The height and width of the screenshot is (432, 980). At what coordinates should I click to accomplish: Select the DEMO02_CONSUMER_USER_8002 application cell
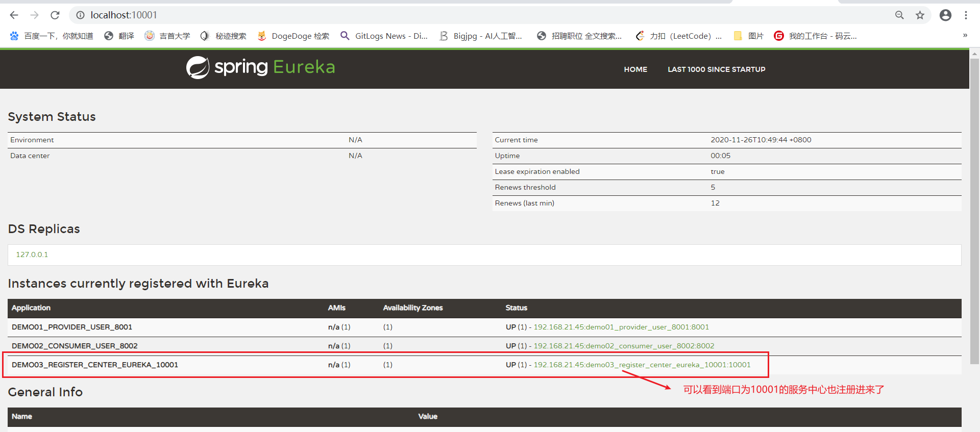(x=75, y=346)
